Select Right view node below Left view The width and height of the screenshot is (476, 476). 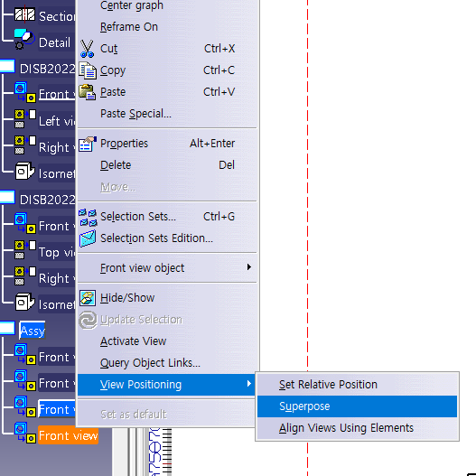click(57, 147)
